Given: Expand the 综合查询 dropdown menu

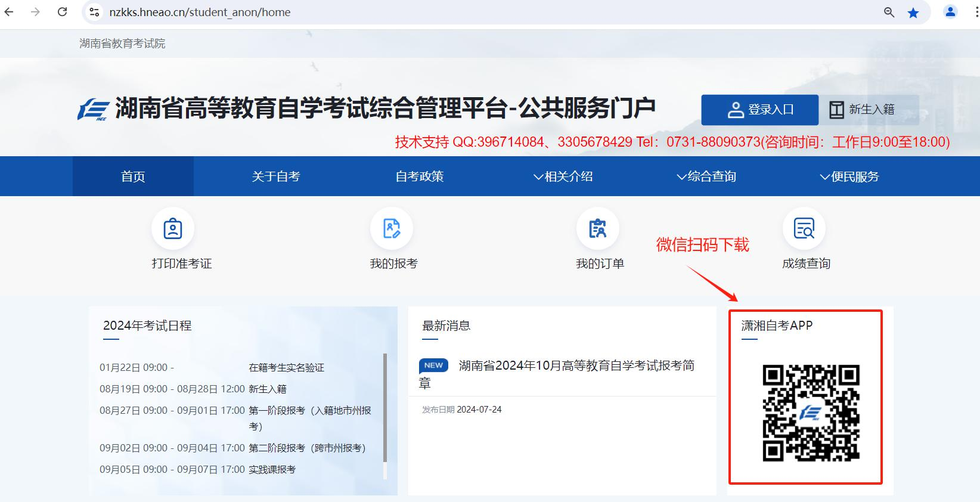Looking at the screenshot, I should [706, 176].
